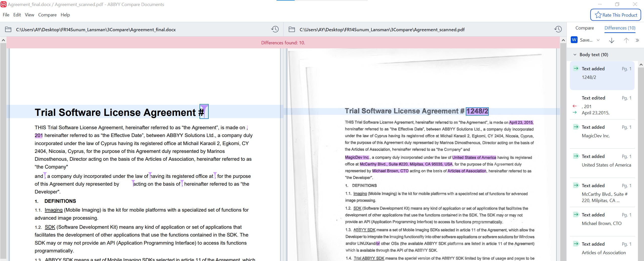The width and height of the screenshot is (644, 261).
Task: Click left document path field Agreement_final.docx
Action: pos(96,30)
